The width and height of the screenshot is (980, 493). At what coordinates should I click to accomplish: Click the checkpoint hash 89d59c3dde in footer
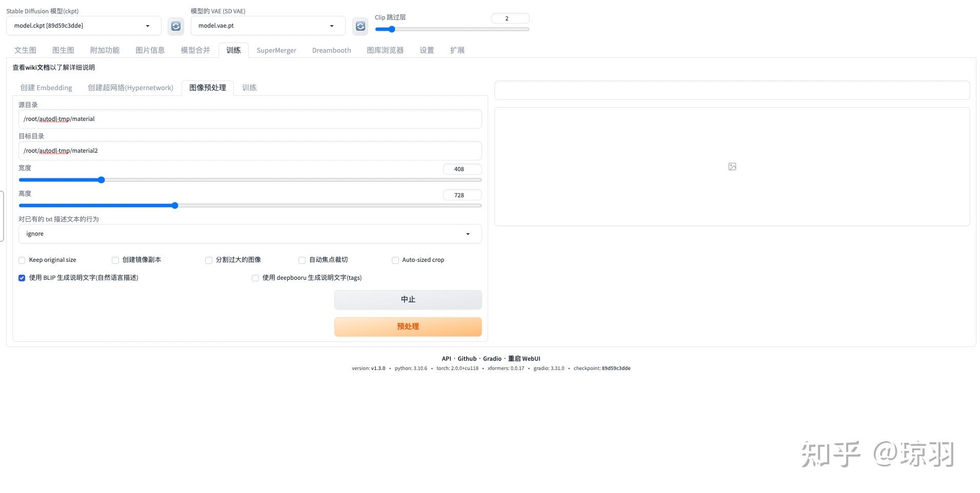[x=616, y=368]
